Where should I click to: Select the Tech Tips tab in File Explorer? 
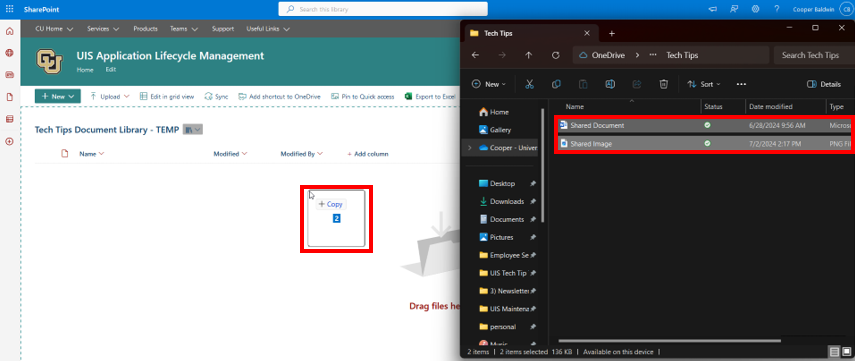click(530, 33)
